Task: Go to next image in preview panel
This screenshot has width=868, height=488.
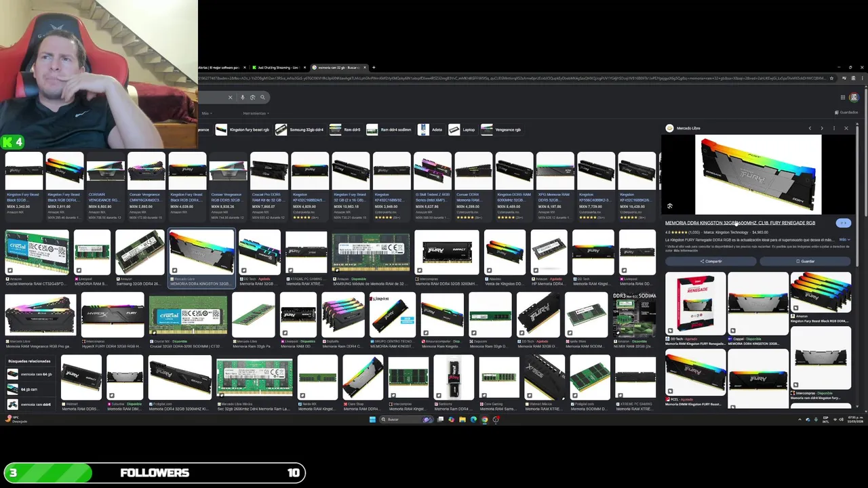Action: [x=821, y=128]
